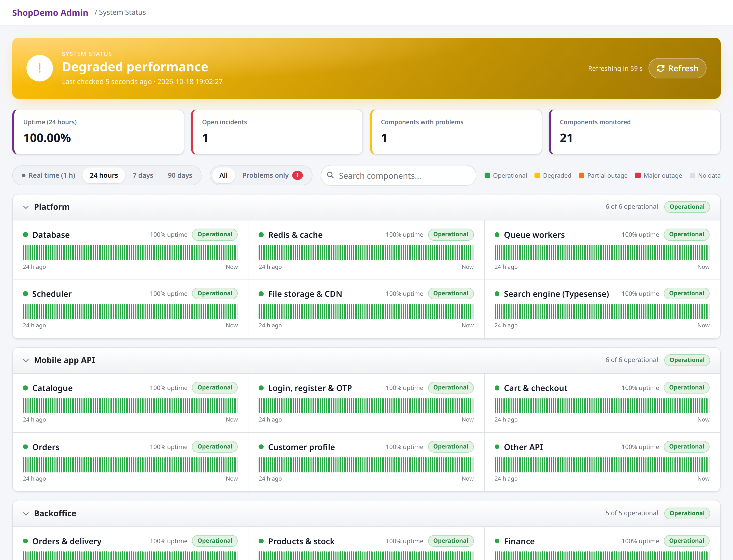
Task: Click the green status dot beside Catalogue
Action: (x=25, y=388)
